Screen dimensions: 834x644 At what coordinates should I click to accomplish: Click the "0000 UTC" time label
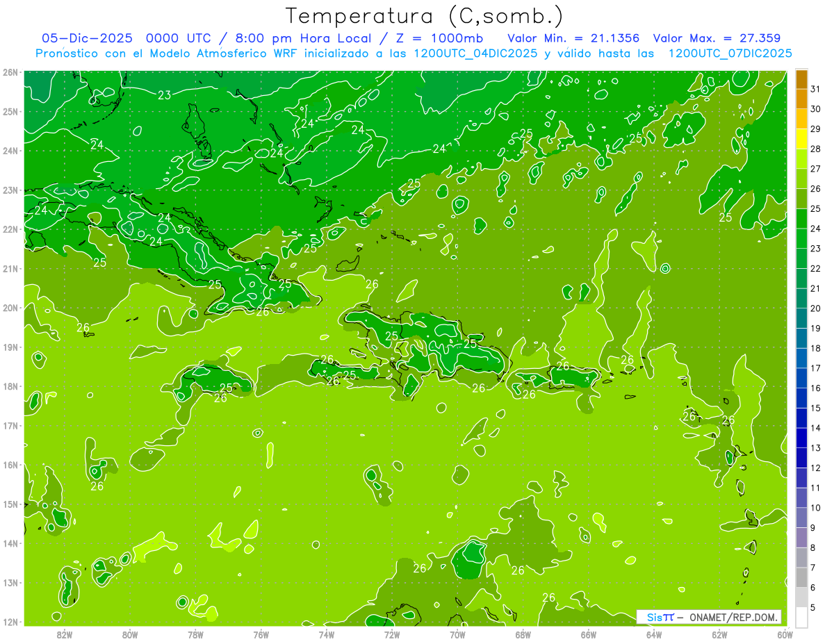pyautogui.click(x=180, y=38)
